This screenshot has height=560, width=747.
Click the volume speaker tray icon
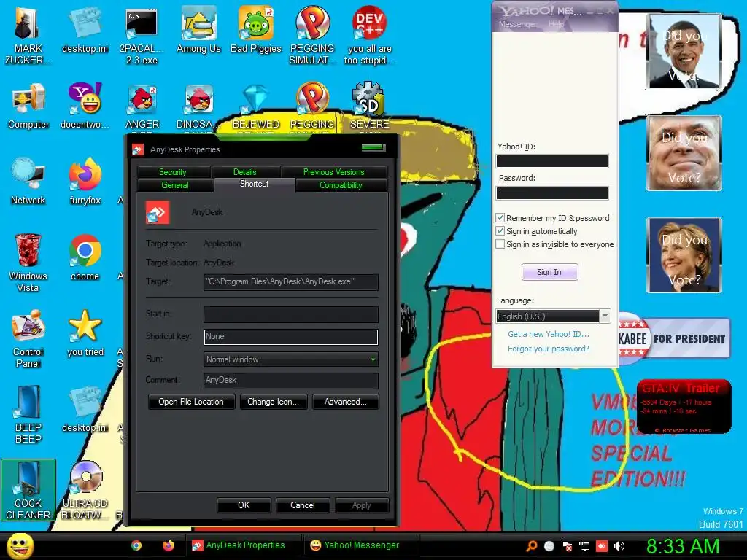click(x=619, y=546)
